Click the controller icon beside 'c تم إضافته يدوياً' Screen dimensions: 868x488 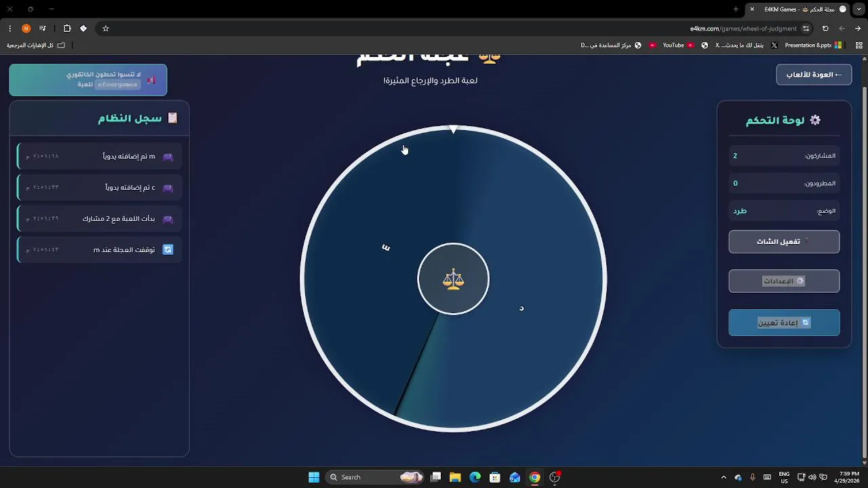[168, 188]
